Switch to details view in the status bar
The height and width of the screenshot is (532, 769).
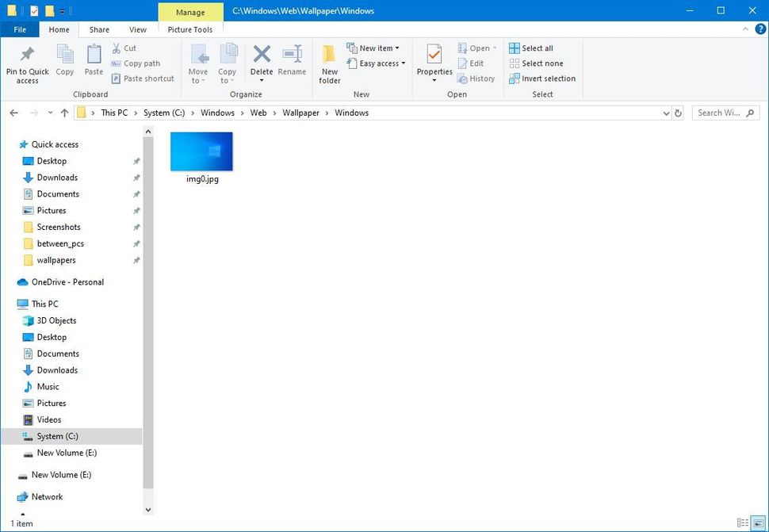743,523
